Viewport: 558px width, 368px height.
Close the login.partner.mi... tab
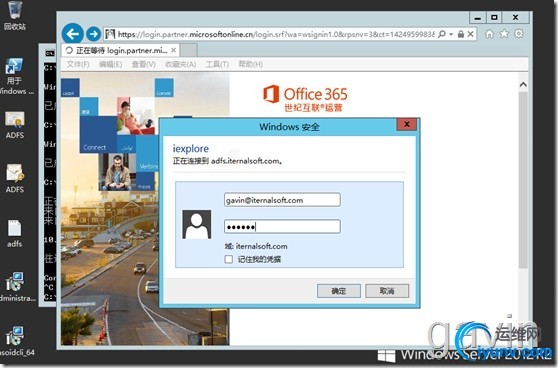173,50
